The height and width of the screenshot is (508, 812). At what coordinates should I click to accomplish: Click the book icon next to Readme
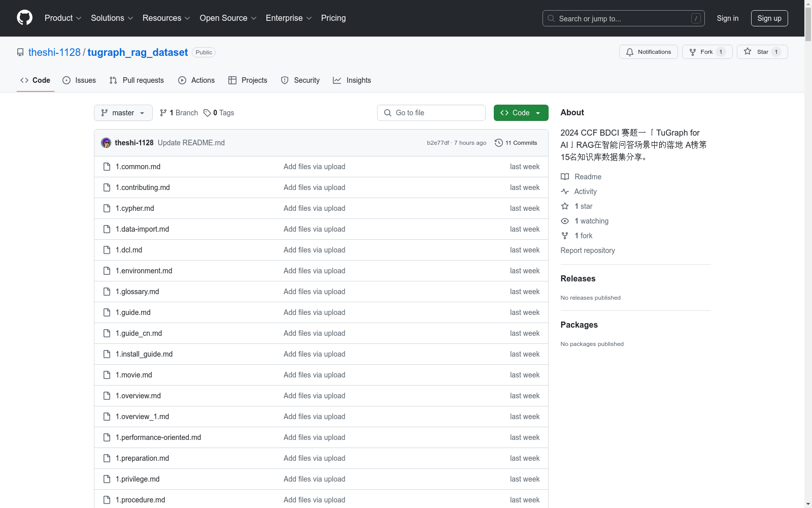tap(565, 177)
